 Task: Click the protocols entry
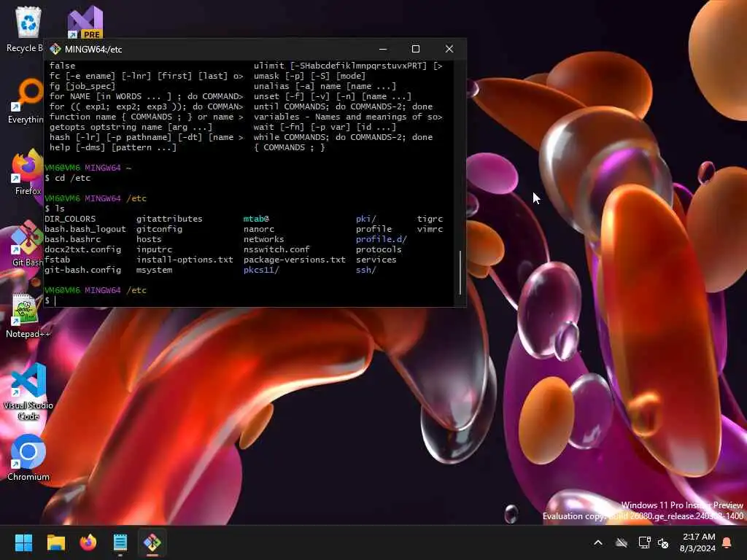click(x=379, y=249)
